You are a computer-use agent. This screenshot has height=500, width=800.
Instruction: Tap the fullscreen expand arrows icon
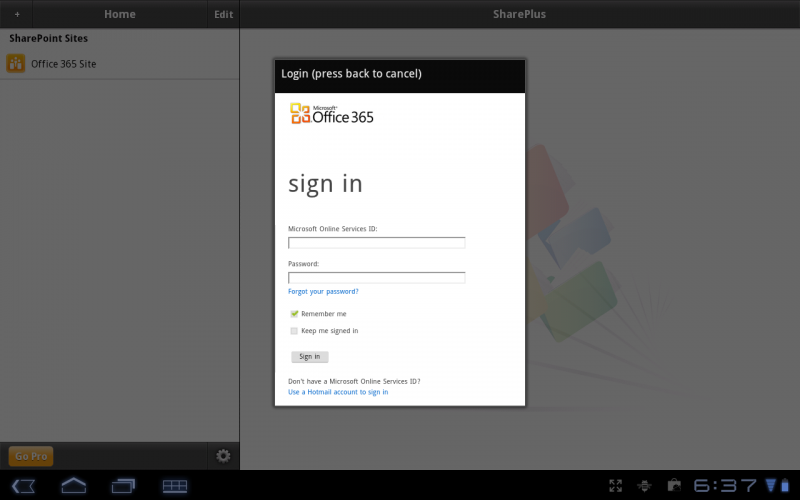[616, 485]
